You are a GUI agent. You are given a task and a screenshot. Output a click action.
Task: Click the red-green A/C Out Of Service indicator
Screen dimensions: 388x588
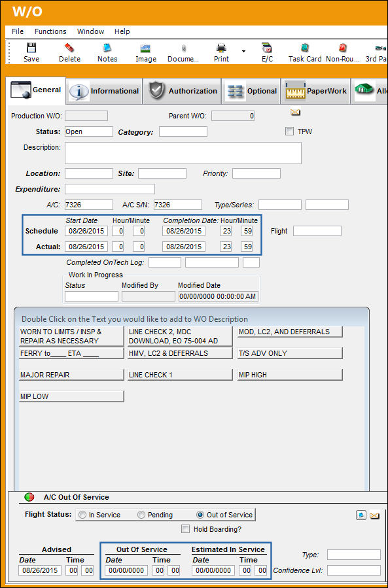coord(29,497)
